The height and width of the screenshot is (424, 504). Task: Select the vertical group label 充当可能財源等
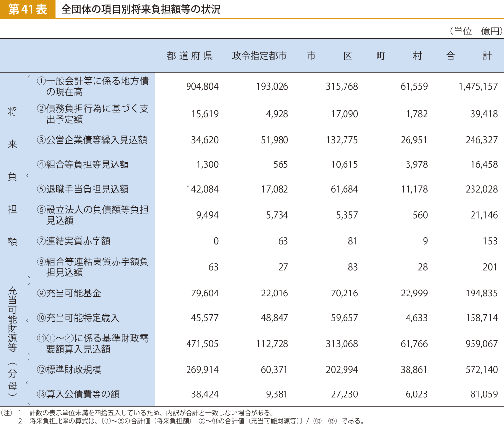(x=12, y=319)
